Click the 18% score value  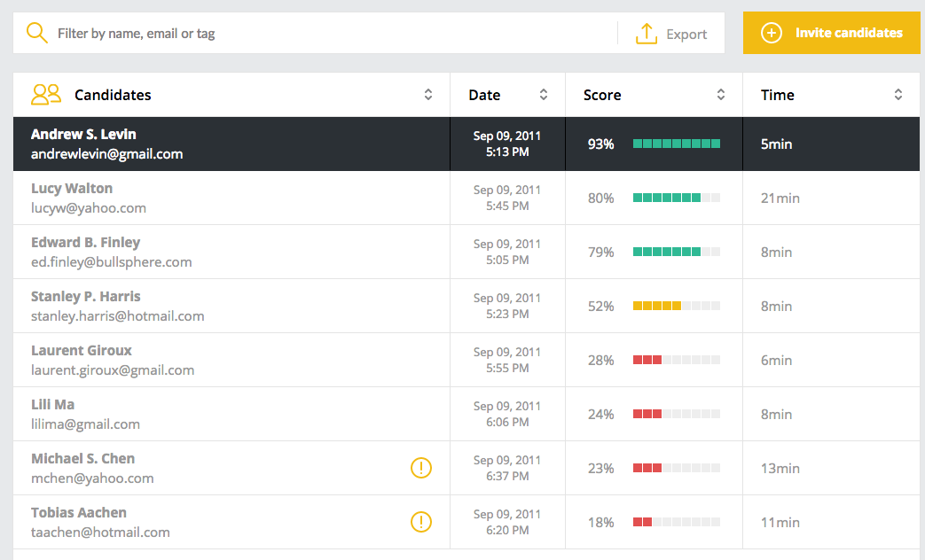click(600, 522)
